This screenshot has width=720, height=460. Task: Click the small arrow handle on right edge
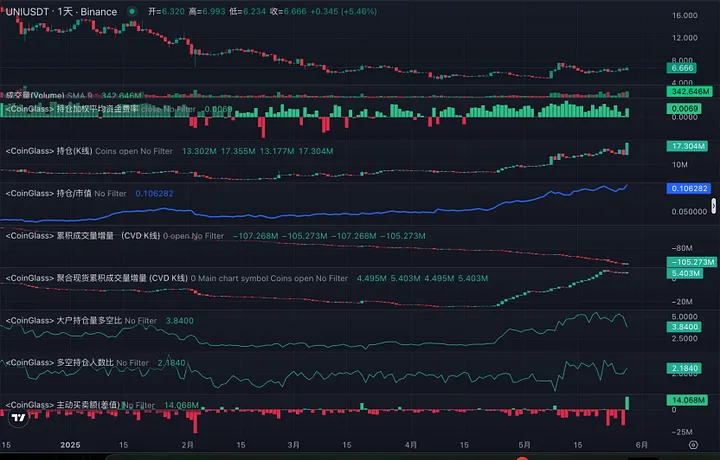[x=714, y=206]
